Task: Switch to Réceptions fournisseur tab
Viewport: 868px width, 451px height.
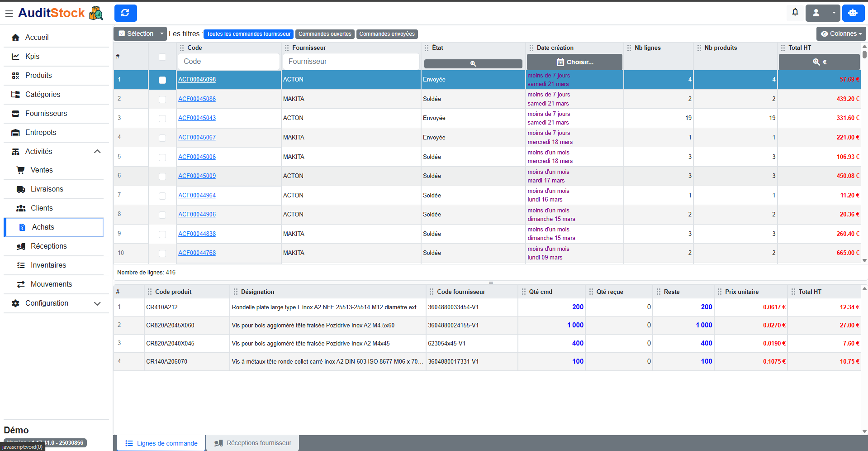Action: (x=253, y=443)
